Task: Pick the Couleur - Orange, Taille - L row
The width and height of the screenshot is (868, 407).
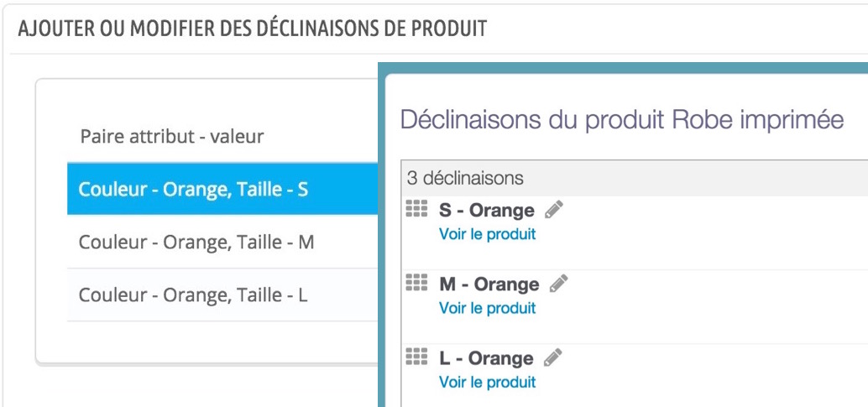Action: click(x=222, y=295)
